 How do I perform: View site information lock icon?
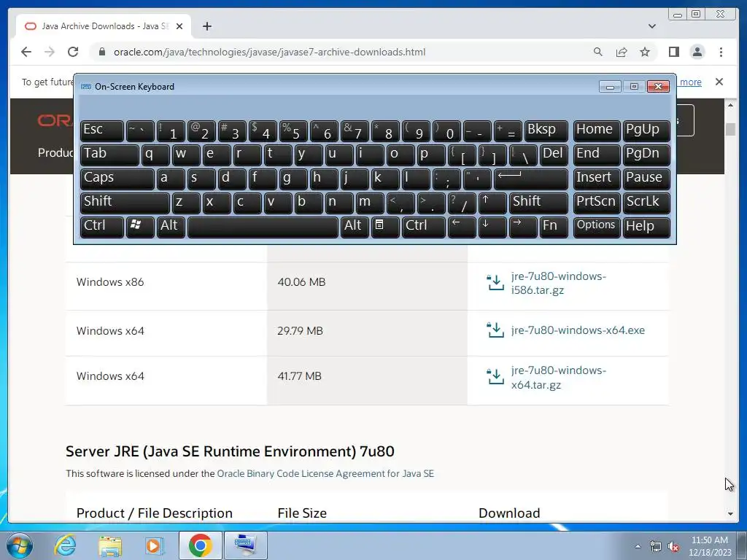pos(101,52)
